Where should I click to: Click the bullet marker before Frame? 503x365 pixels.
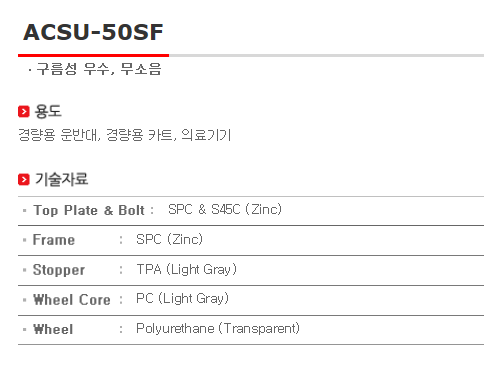tap(24, 240)
